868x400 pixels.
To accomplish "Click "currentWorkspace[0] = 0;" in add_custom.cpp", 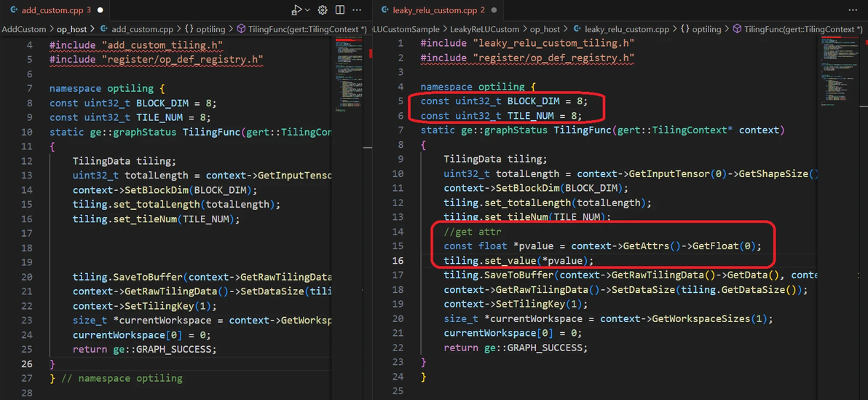I will (x=142, y=335).
